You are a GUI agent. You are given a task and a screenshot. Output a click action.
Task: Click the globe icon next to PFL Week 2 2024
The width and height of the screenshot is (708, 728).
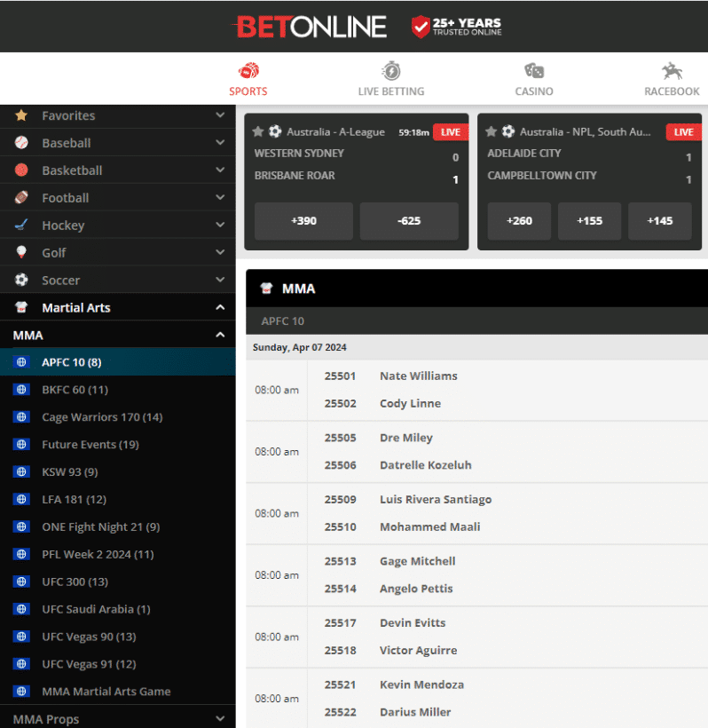[x=21, y=554]
